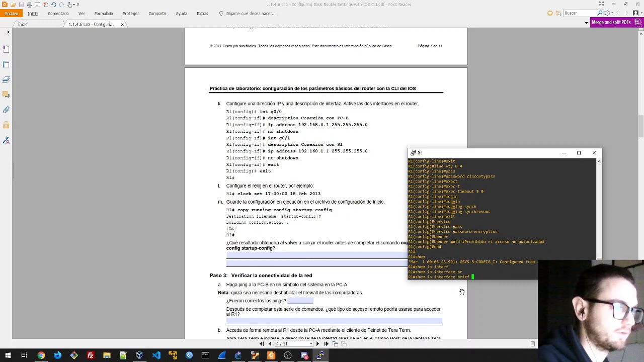This screenshot has height=362, width=644.
Task: Go to the previous page arrow
Action: (x=270, y=344)
